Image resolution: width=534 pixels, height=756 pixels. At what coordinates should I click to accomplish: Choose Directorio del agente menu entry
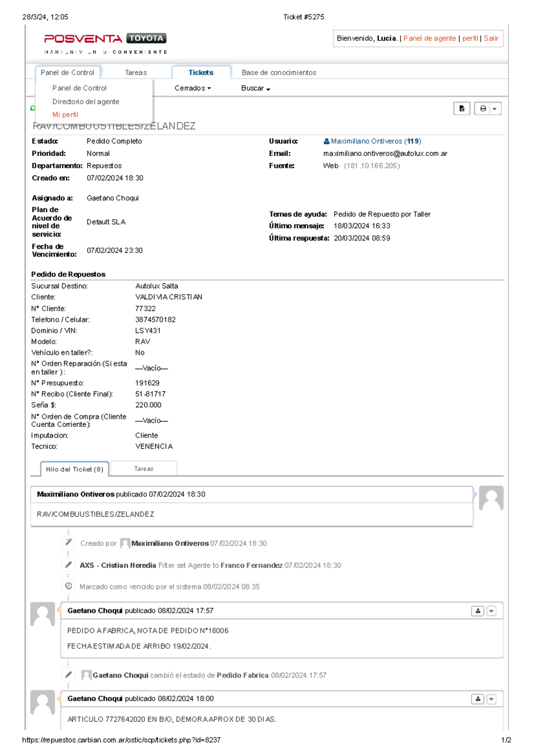85,102
